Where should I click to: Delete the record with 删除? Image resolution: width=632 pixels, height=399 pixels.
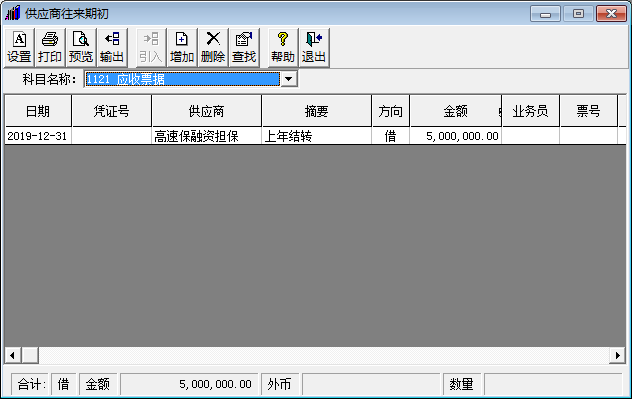click(x=213, y=48)
